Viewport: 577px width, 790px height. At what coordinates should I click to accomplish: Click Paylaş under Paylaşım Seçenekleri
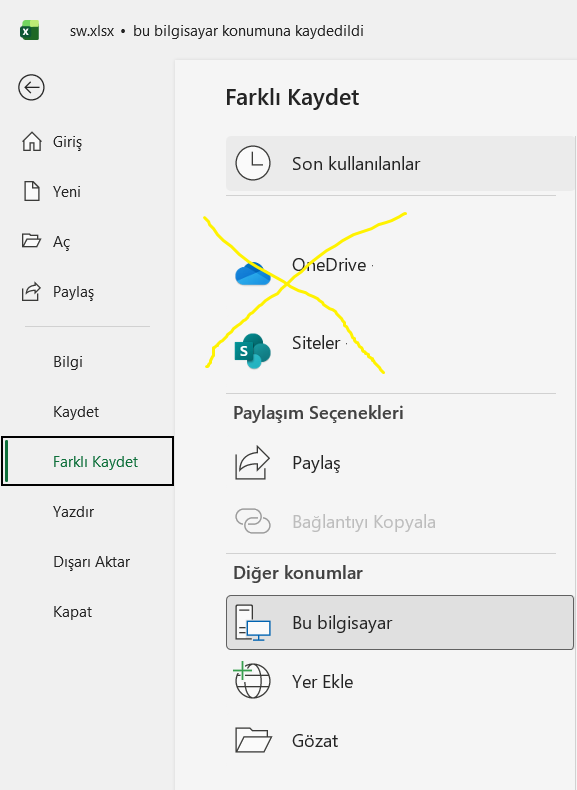(316, 463)
